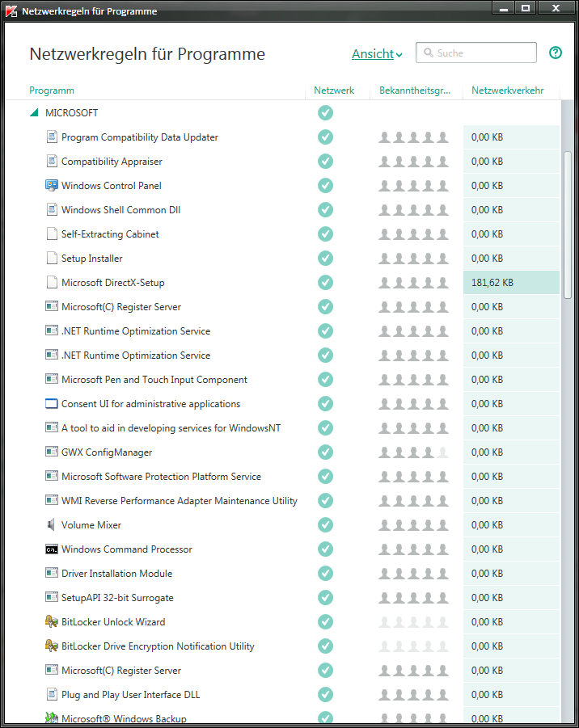Click the Windows Control Panel icon
This screenshot has width=579, height=728.
point(52,185)
